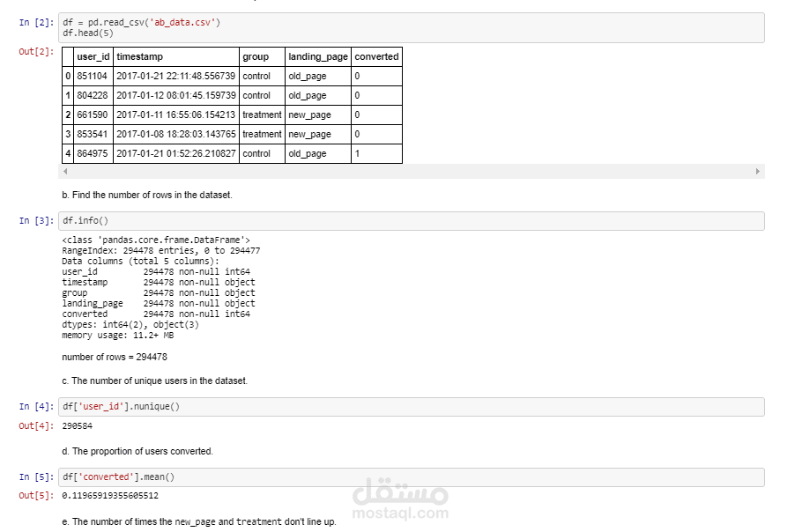
Task: Click user_id cell 864975
Action: coord(93,154)
